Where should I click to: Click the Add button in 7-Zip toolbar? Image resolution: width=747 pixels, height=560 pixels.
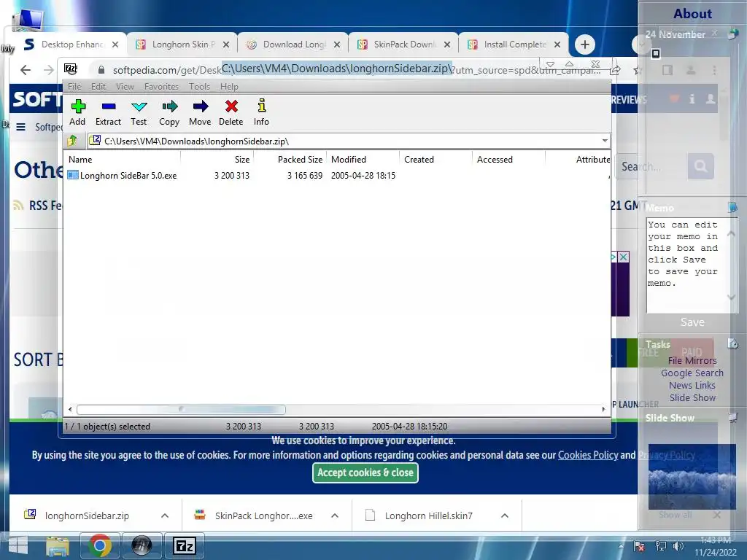[77, 112]
